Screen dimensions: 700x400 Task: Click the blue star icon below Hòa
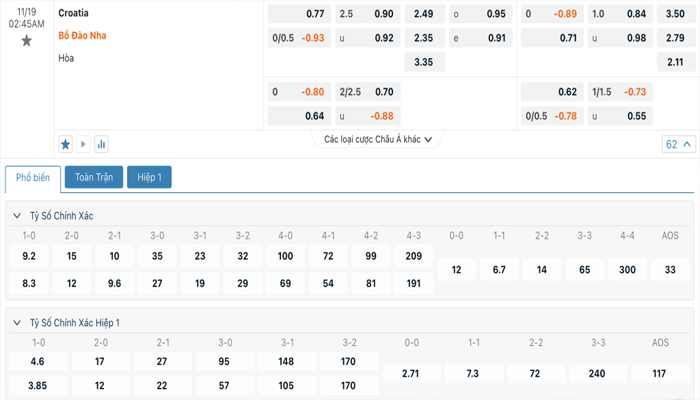pos(66,144)
